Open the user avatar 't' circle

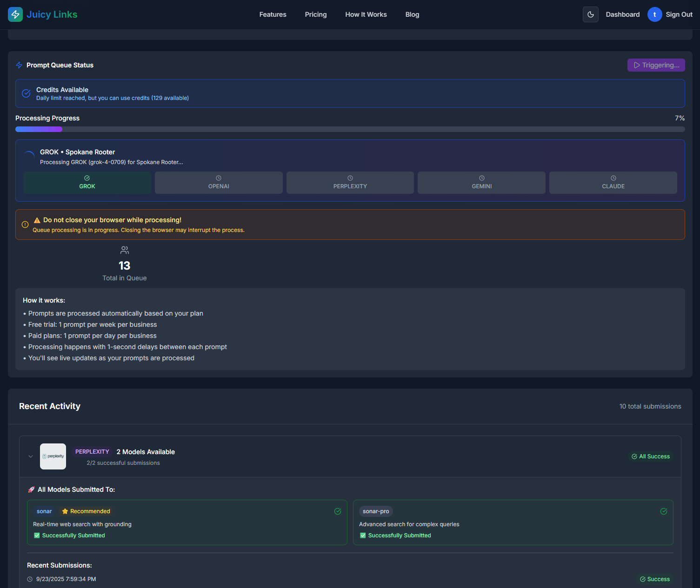point(655,14)
